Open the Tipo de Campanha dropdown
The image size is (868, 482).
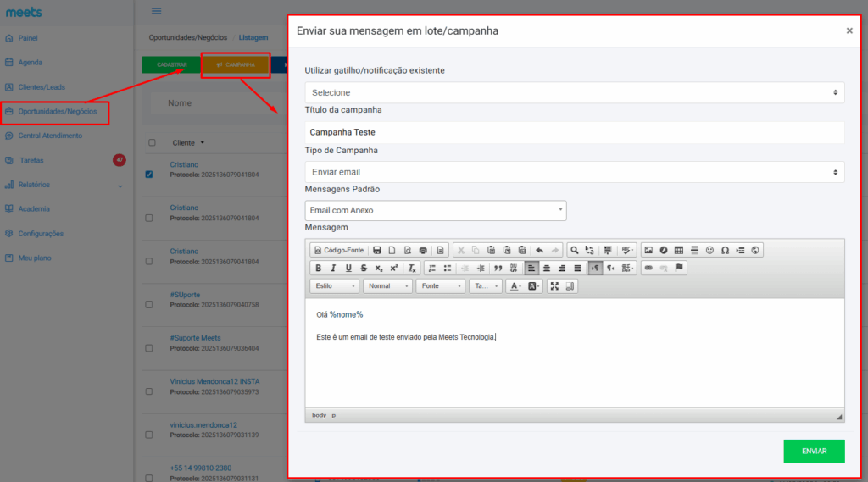[574, 172]
